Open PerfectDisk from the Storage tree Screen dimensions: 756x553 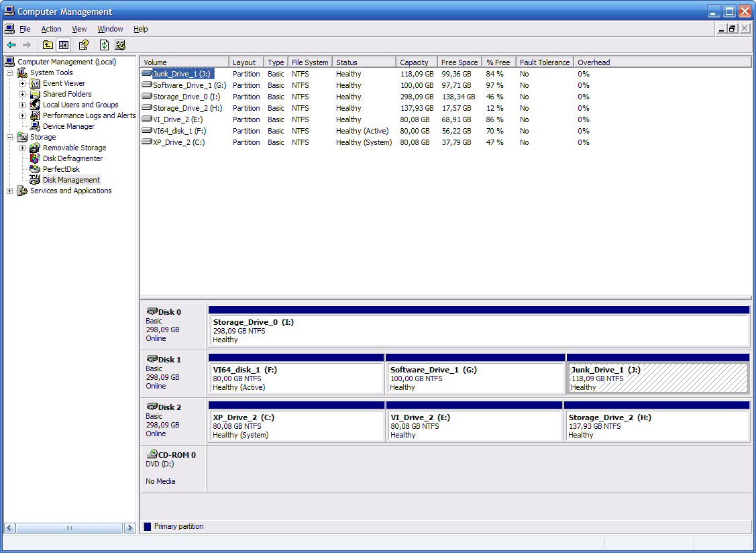61,169
